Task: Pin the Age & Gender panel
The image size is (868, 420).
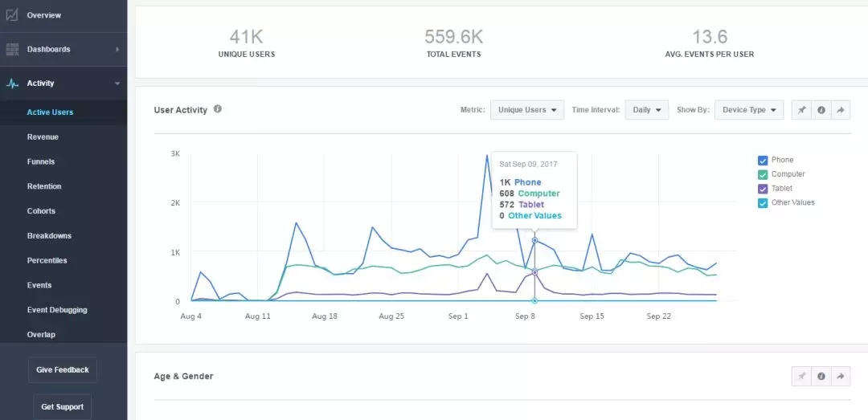Action: (801, 376)
